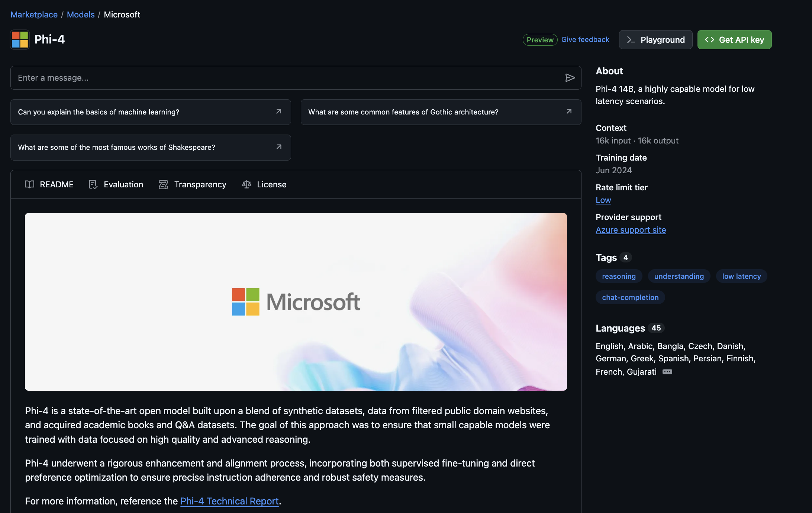Click the arrow icon on machine learning prompt
The width and height of the screenshot is (812, 513).
pos(278,112)
